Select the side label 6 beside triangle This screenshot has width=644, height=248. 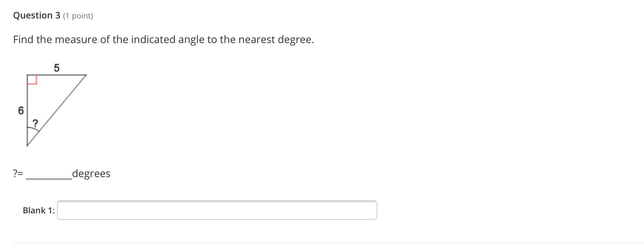tap(21, 111)
